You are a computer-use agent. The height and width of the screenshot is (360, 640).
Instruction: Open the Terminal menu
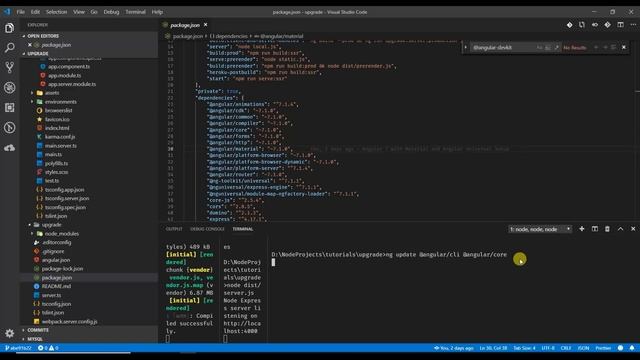point(135,12)
